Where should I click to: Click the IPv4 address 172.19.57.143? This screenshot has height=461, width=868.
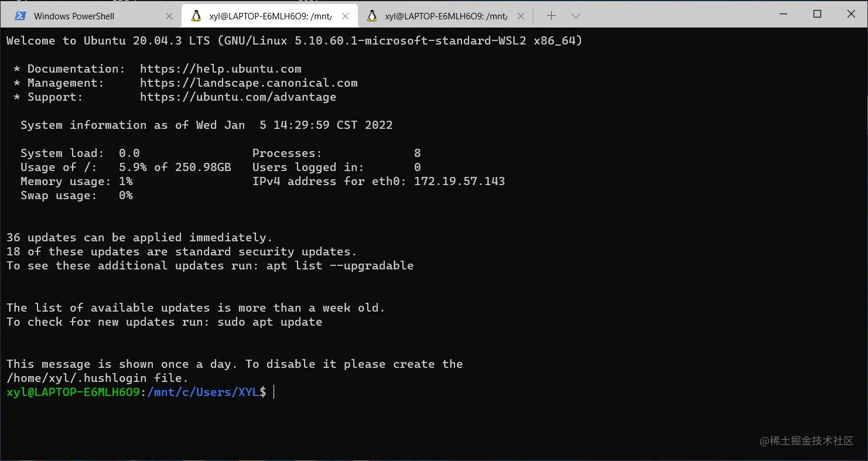(459, 182)
